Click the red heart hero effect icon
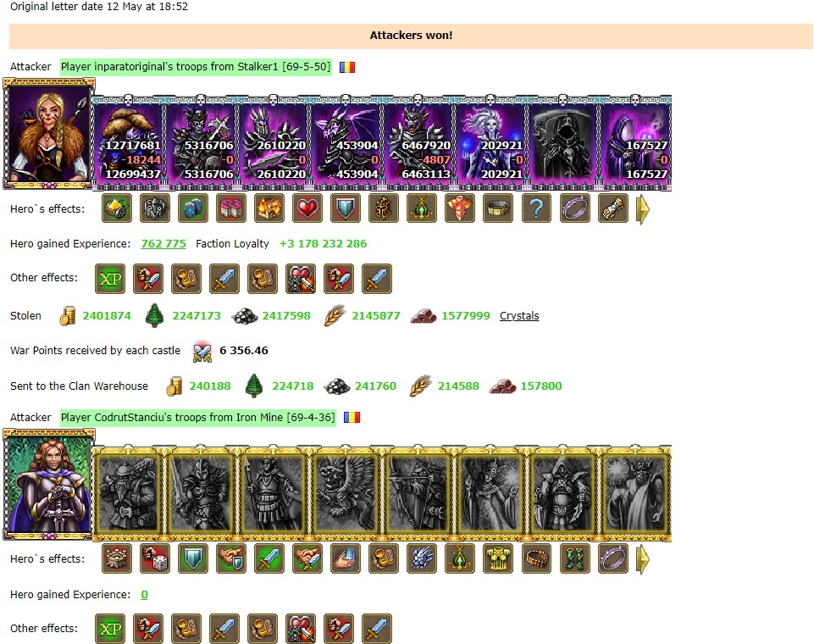The image size is (814, 644). click(307, 208)
